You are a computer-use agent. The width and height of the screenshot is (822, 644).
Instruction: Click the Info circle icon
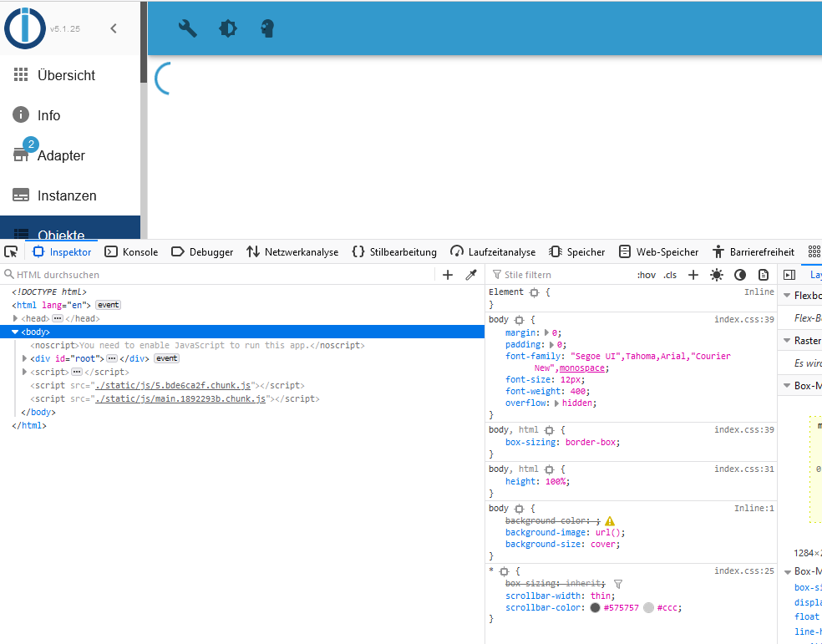(x=21, y=114)
